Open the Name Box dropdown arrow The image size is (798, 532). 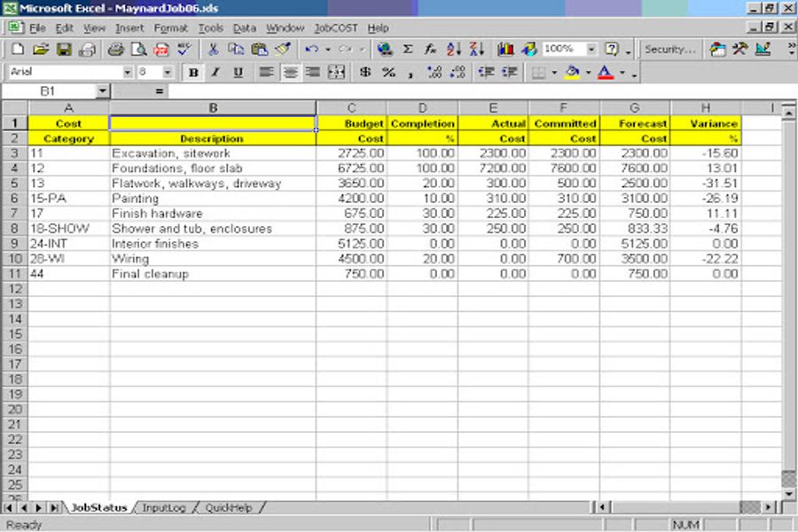[x=102, y=91]
